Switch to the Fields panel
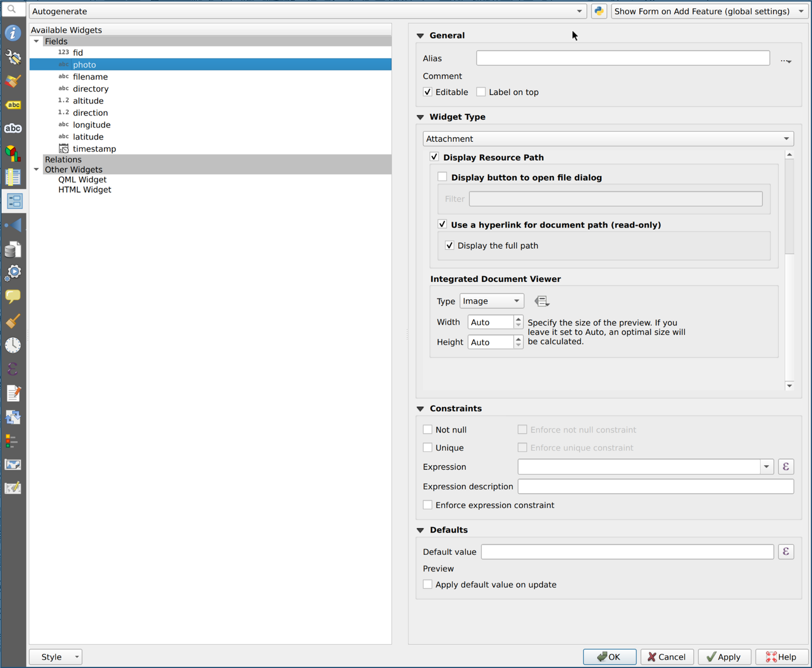 tap(13, 177)
